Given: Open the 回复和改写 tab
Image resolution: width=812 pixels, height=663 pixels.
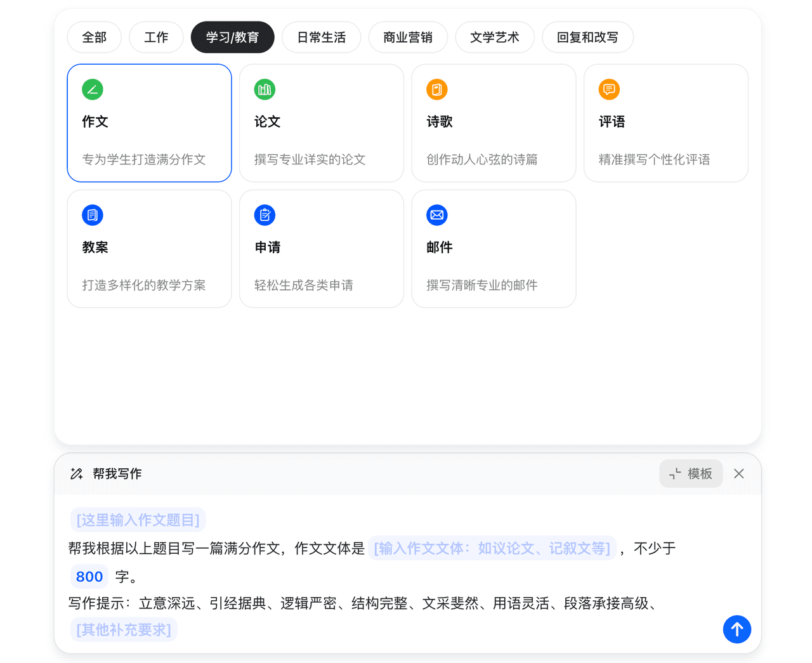Looking at the screenshot, I should 587,37.
